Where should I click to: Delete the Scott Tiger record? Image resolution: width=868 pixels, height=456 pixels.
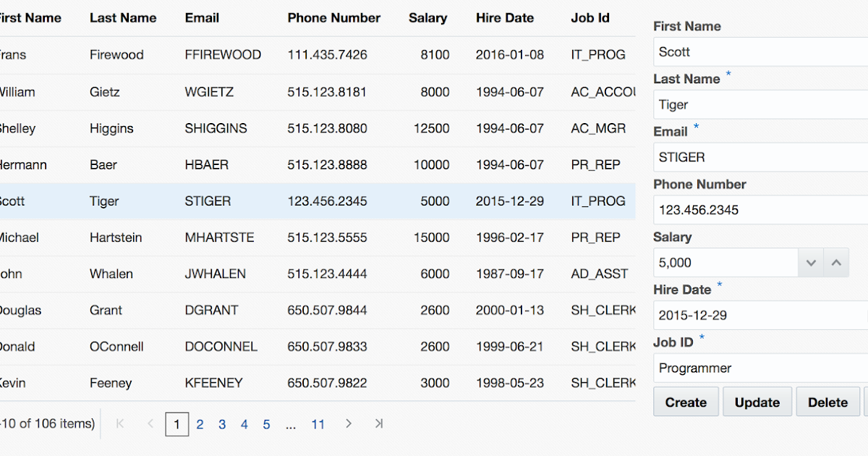[827, 402]
